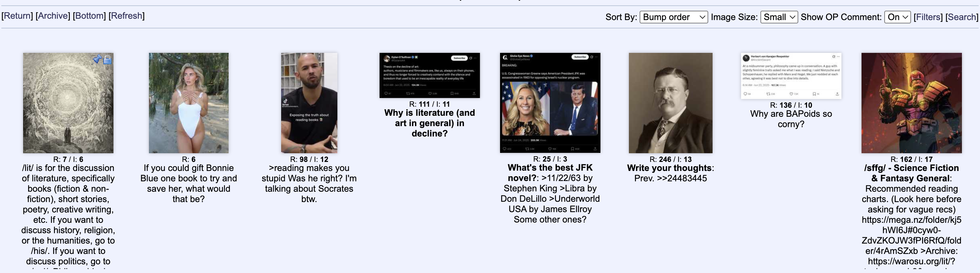The width and height of the screenshot is (980, 273).
Task: Open the literature in decline tweet thumbnail
Action: point(429,75)
